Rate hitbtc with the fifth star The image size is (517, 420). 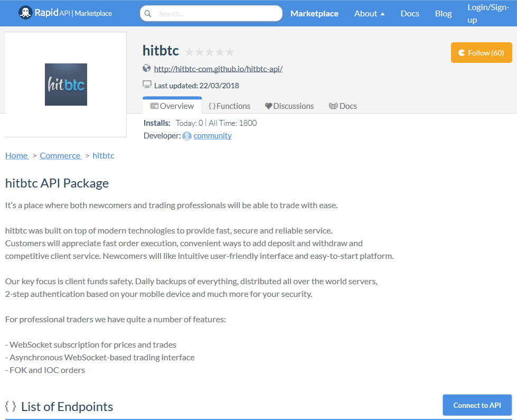pyautogui.click(x=230, y=52)
